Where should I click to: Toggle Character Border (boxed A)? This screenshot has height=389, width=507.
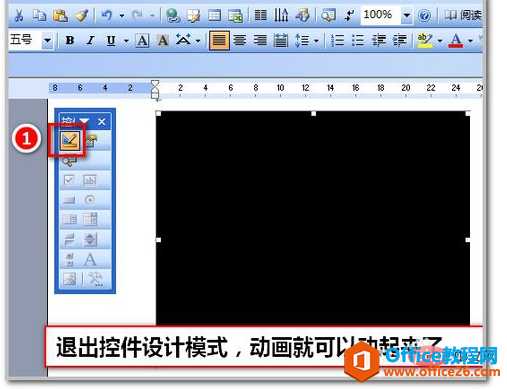pos(142,41)
